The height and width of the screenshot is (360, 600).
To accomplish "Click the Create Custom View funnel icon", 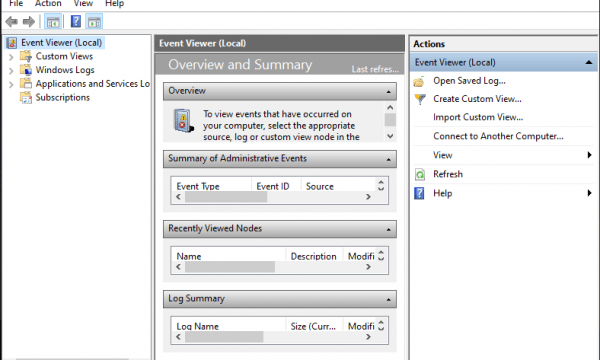I will 420,99.
